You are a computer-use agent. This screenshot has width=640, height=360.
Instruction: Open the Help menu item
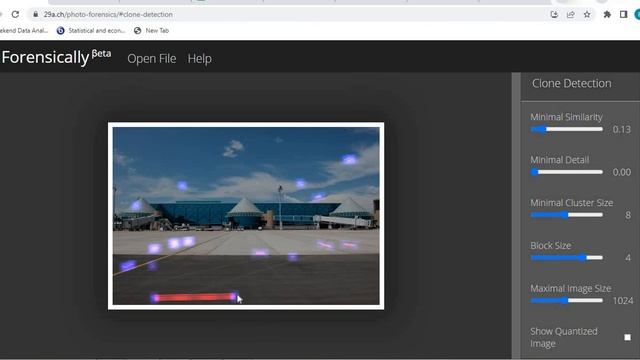click(x=200, y=59)
